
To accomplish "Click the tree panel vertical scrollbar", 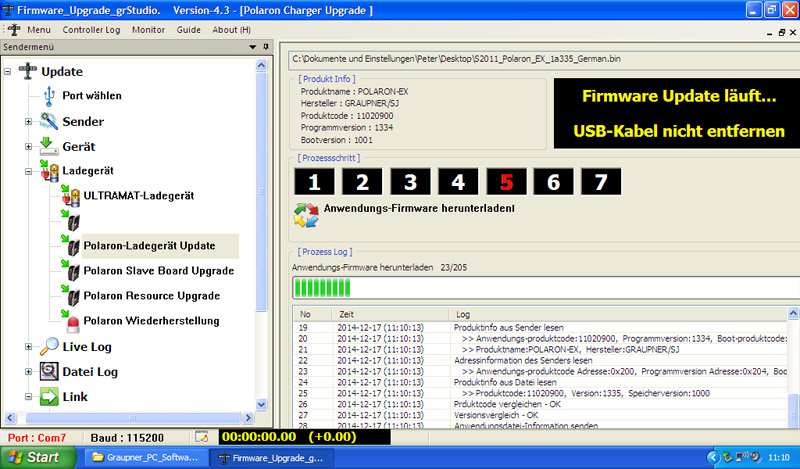I will click(x=261, y=191).
